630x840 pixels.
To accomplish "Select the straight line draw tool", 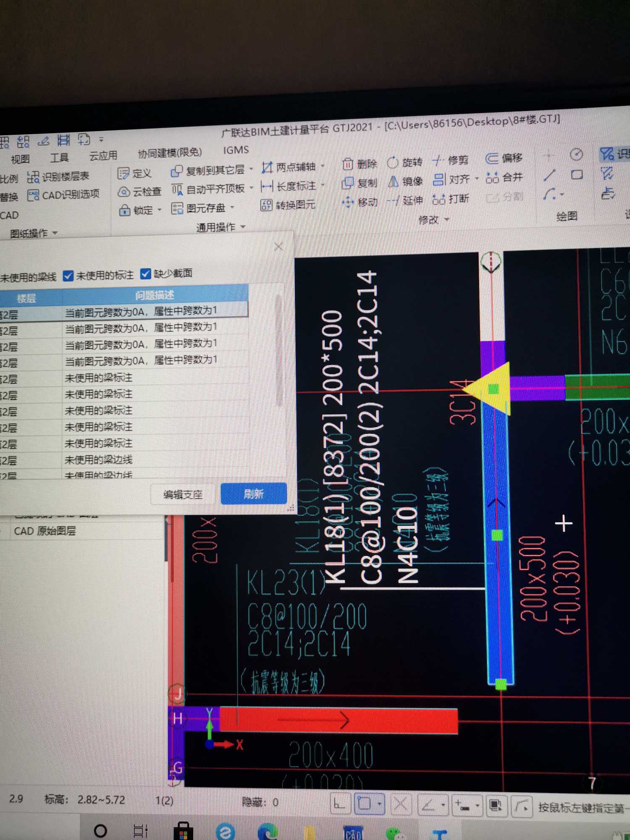I will pyautogui.click(x=549, y=176).
